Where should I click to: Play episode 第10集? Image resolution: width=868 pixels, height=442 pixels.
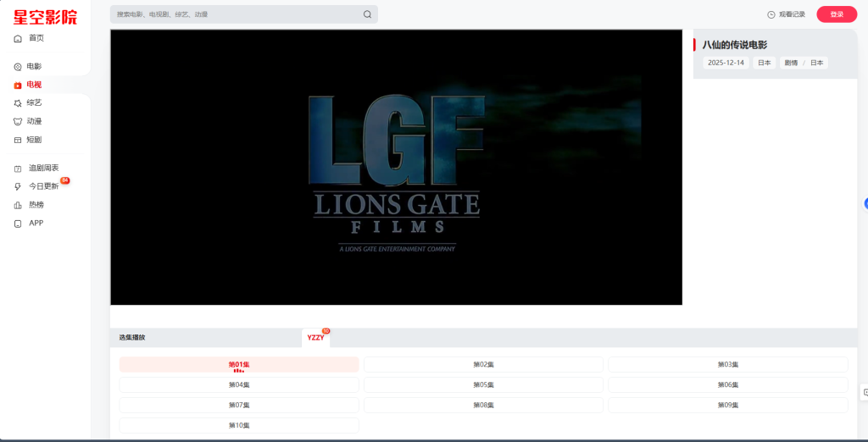(x=239, y=425)
